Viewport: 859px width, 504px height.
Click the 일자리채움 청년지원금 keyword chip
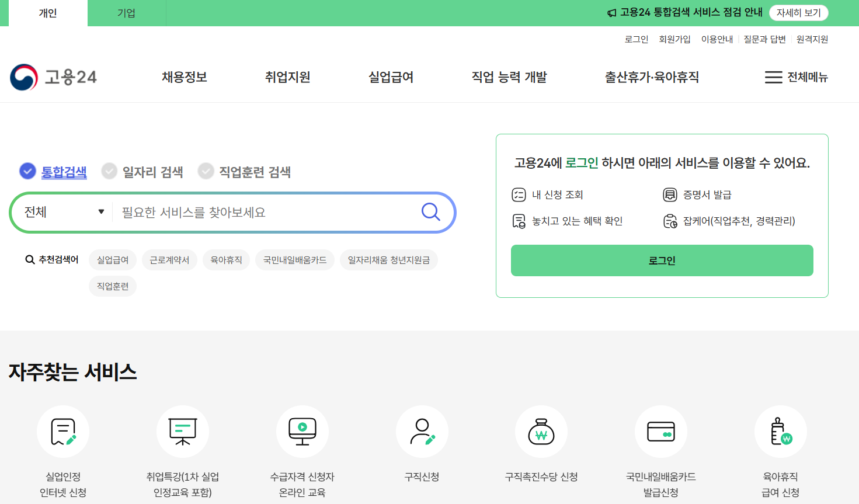[389, 260]
